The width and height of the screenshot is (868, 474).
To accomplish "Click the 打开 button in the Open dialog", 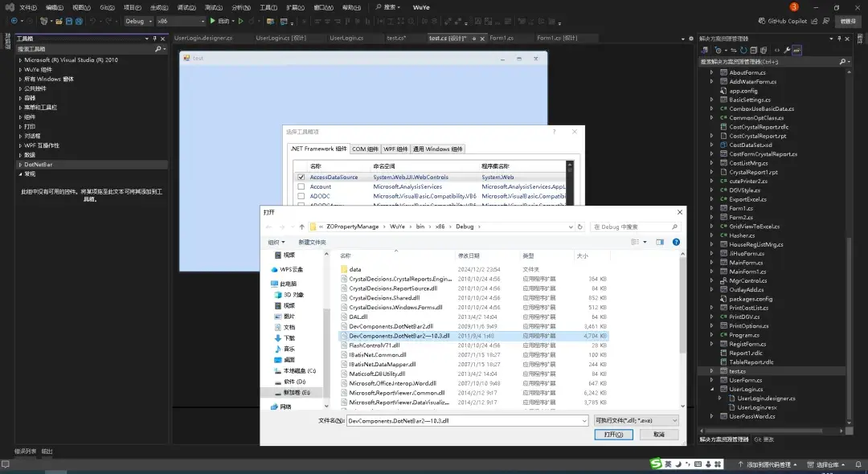I will (x=612, y=434).
